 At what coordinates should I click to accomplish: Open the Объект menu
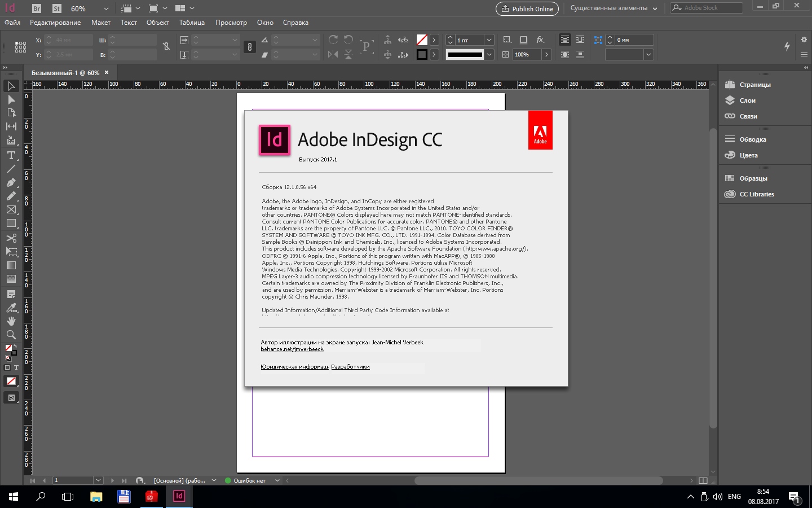click(158, 23)
